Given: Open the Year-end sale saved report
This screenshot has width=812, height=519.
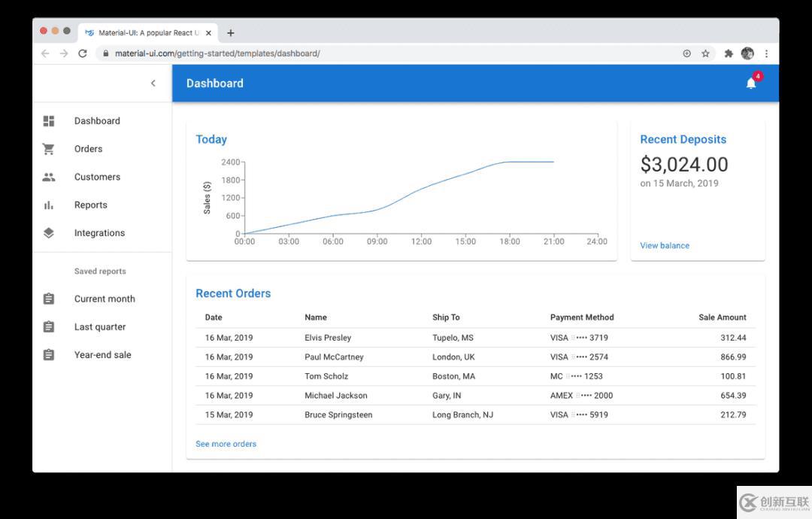Looking at the screenshot, I should [102, 355].
